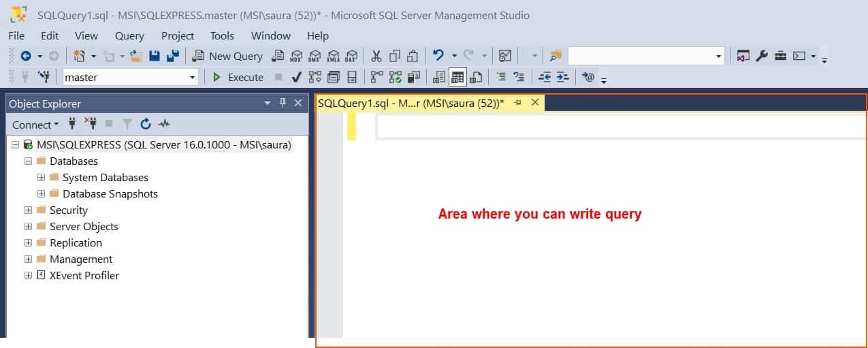Viewport: 868px width, 348px height.
Task: Uncomment selected lines icon
Action: (519, 77)
